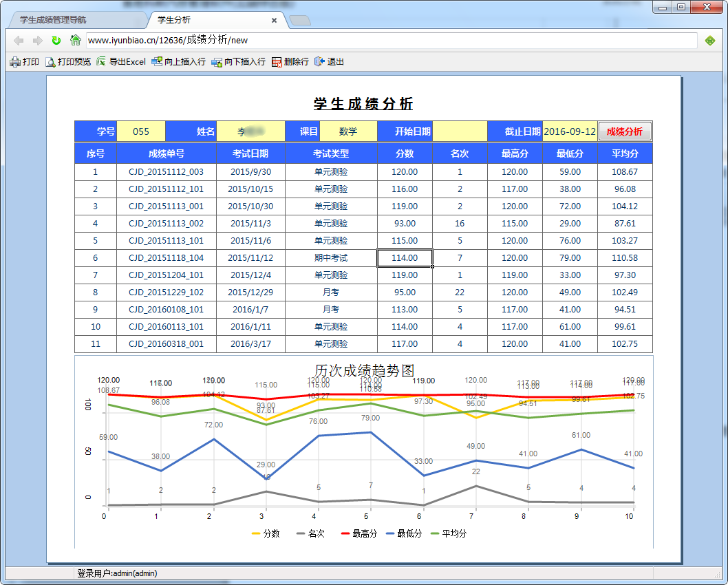Click the 平均分 column header
The width and height of the screenshot is (728, 585).
coord(625,153)
